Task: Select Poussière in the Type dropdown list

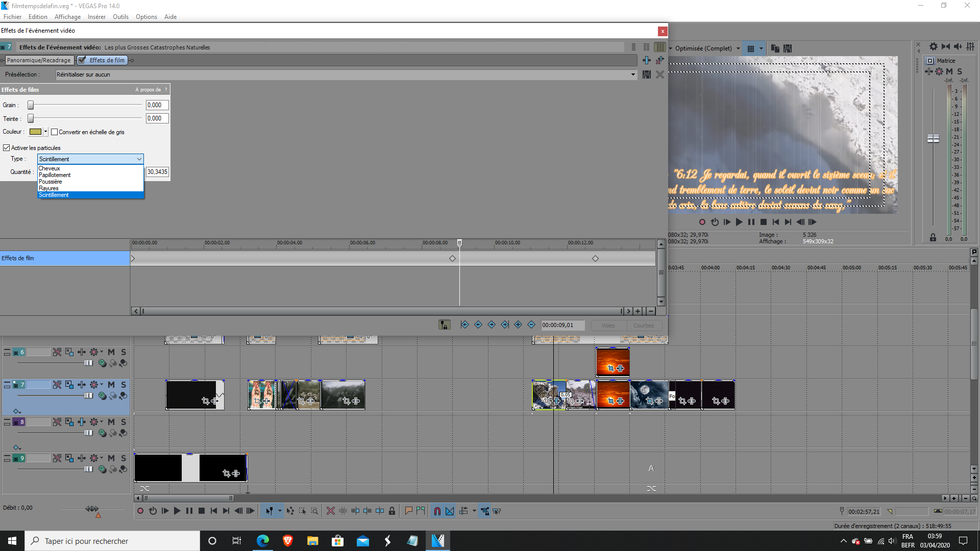Action: [x=51, y=182]
